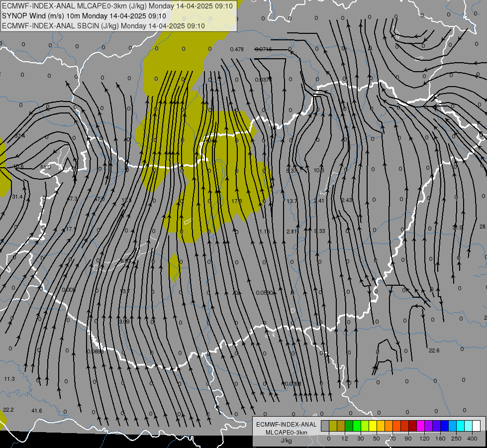487x448 pixels.
Task: Select the white swatch at legend end
Action: (x=477, y=426)
